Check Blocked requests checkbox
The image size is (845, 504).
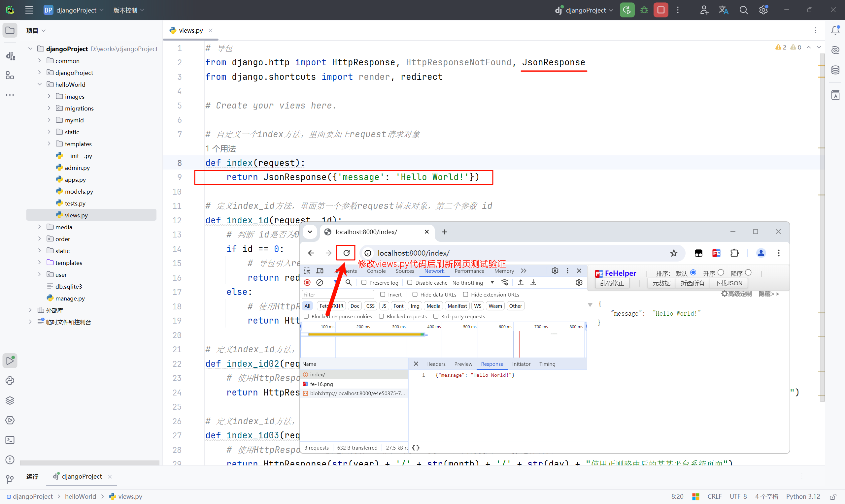click(381, 316)
